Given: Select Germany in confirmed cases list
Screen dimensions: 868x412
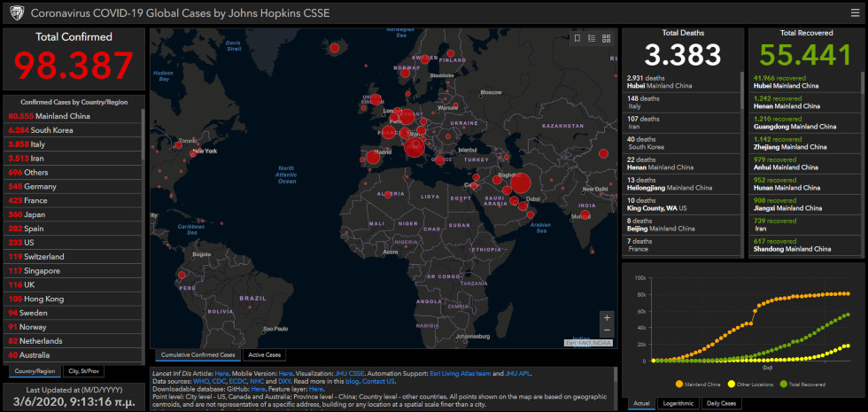Looking at the screenshot, I should point(73,187).
